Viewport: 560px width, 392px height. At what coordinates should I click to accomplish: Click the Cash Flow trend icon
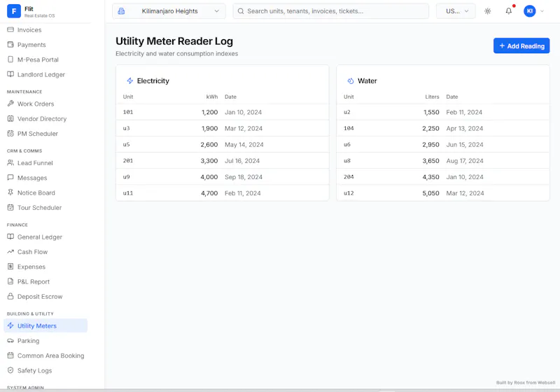point(10,252)
